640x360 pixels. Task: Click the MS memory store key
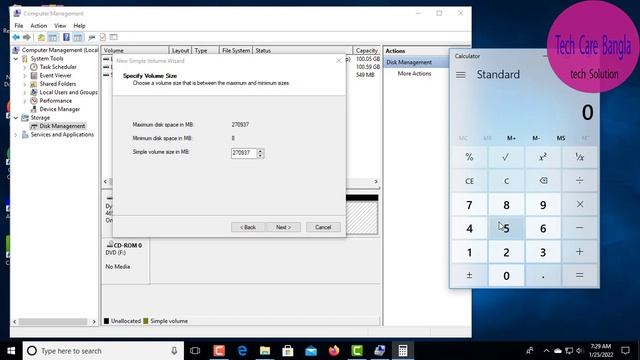561,138
